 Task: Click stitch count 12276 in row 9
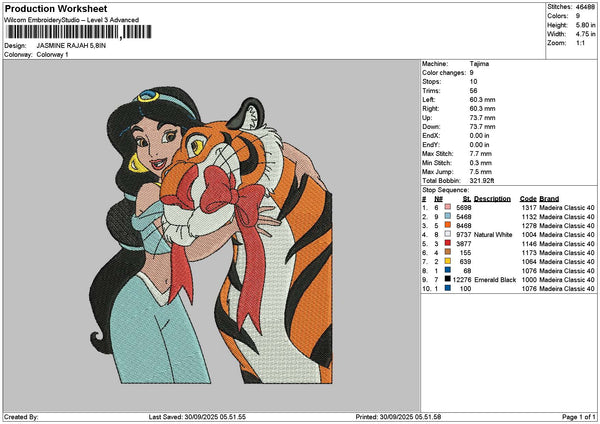pos(462,280)
